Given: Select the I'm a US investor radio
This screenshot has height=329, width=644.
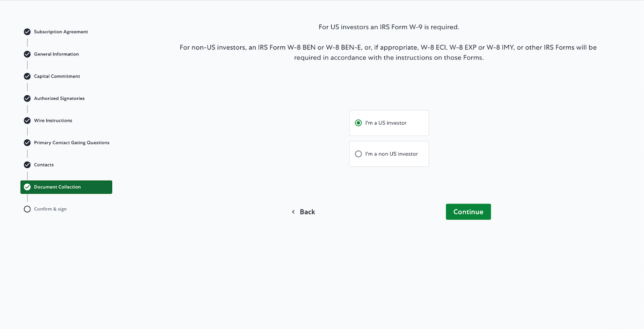Looking at the screenshot, I should 358,123.
